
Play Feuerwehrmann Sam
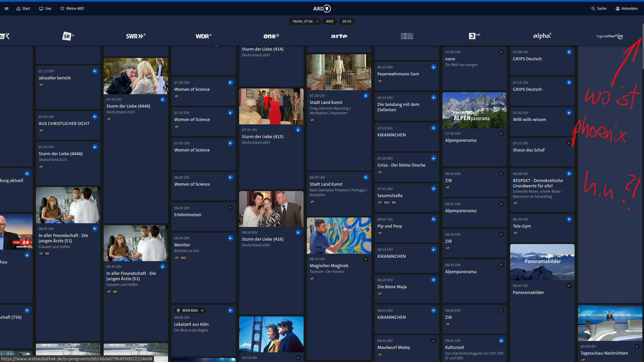click(x=434, y=67)
